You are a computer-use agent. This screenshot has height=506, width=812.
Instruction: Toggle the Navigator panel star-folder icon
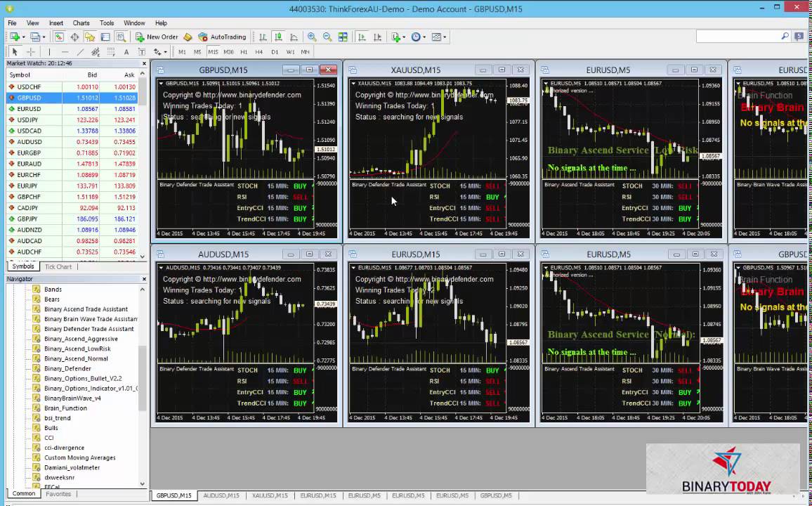90,37
